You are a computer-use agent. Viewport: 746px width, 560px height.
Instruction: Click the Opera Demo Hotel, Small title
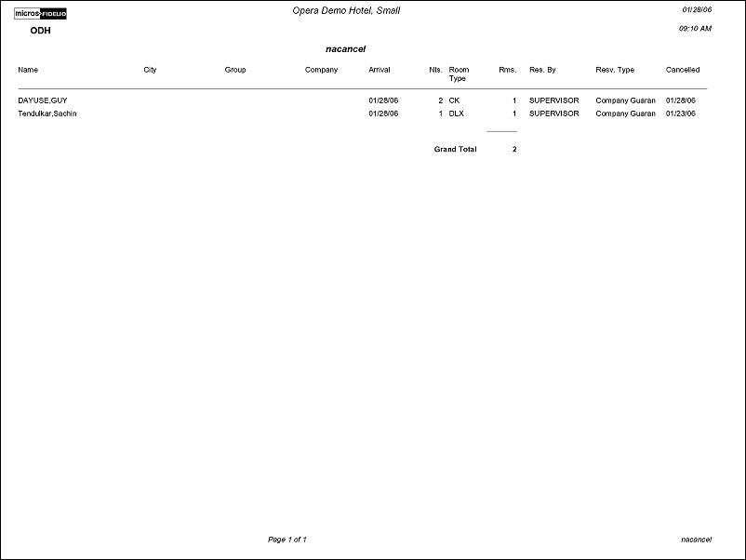pyautogui.click(x=346, y=10)
